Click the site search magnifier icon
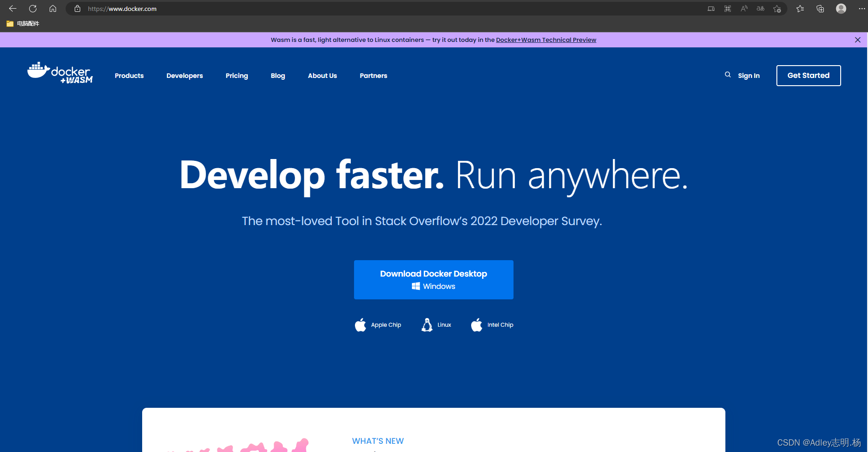The height and width of the screenshot is (452, 868). tap(728, 75)
